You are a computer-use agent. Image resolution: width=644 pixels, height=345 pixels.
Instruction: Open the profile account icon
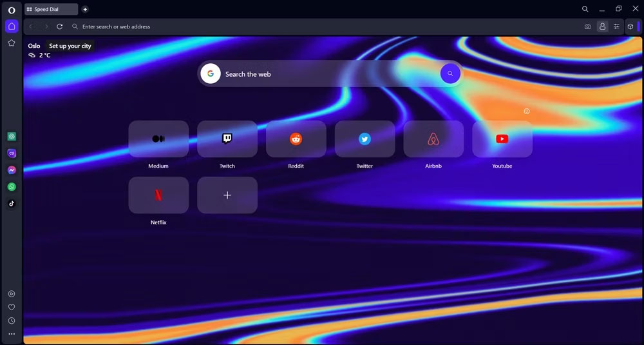[603, 26]
